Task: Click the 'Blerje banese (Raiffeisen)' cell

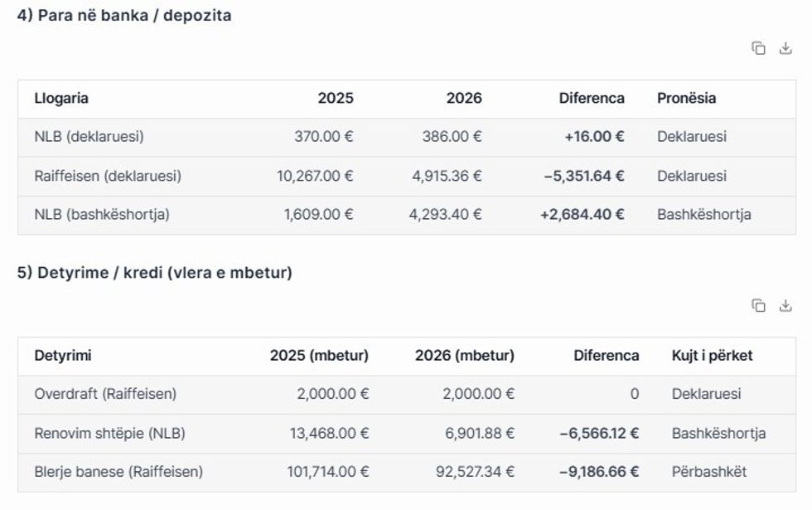Action: tap(118, 472)
